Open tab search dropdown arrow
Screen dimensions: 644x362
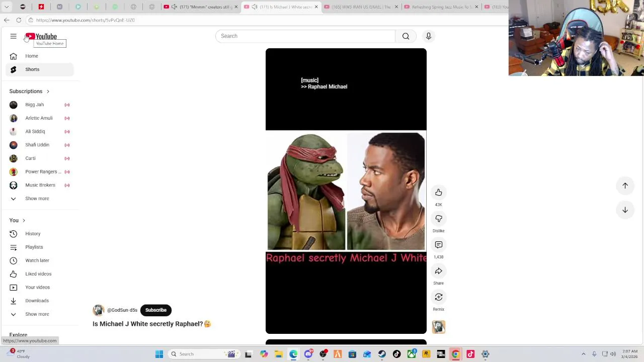point(7,7)
